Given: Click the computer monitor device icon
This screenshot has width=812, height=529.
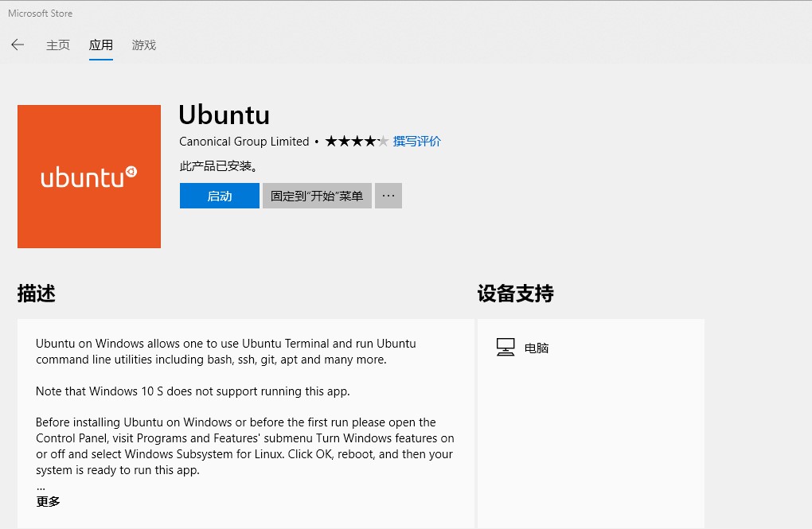Looking at the screenshot, I should pyautogui.click(x=506, y=348).
